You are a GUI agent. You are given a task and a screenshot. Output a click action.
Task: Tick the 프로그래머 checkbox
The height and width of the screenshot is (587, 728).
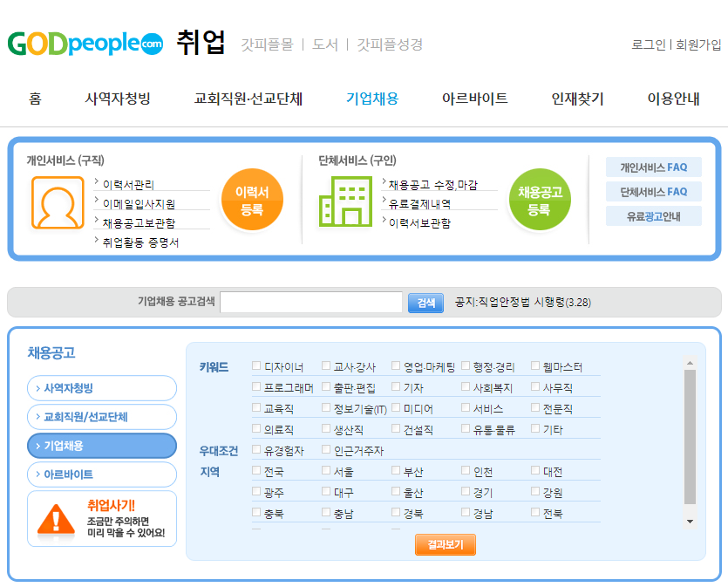coord(256,386)
